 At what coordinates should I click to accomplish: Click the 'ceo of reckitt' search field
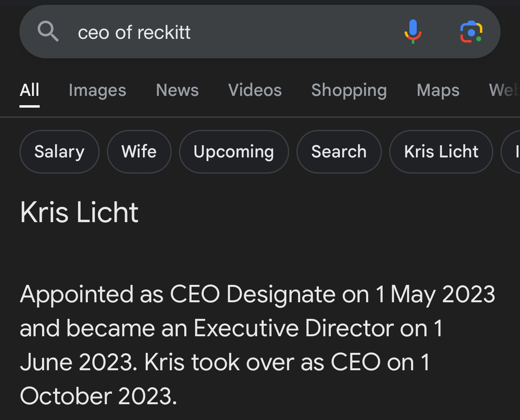(227, 32)
